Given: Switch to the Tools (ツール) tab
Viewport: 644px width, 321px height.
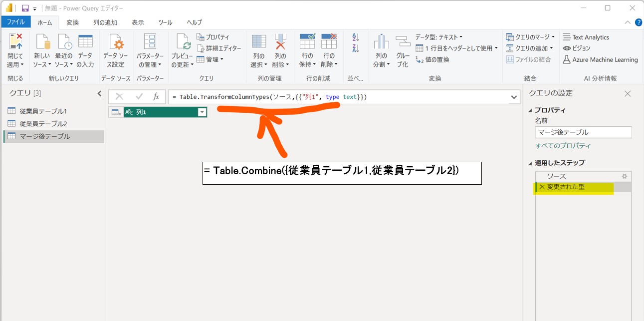Looking at the screenshot, I should [x=165, y=22].
